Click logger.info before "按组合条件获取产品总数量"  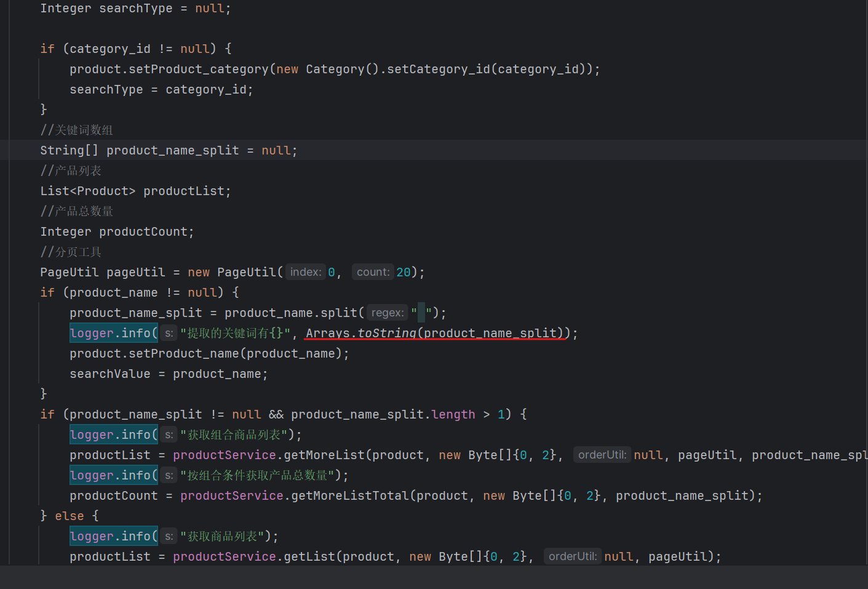point(113,475)
